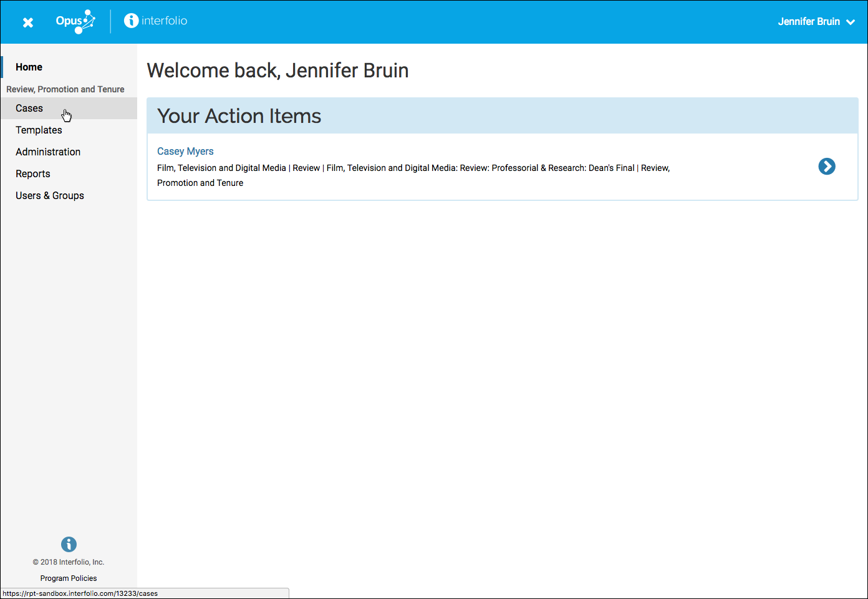Go to Home in sidebar

[x=69, y=67]
